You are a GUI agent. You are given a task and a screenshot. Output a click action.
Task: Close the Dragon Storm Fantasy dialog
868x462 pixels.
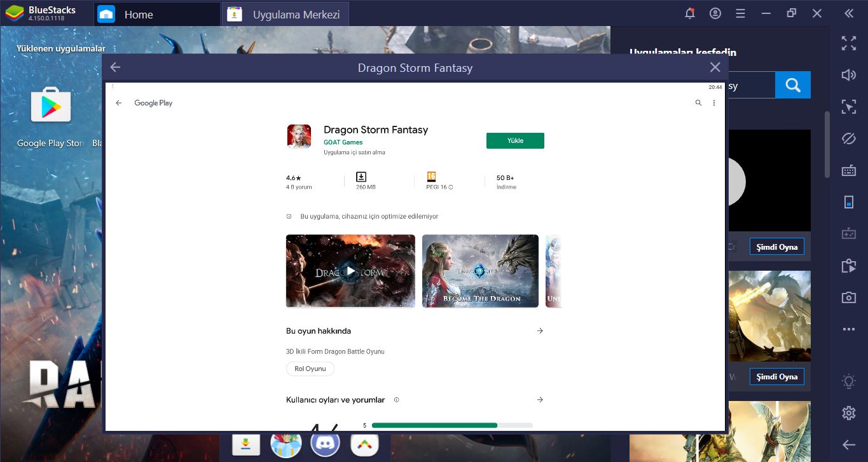tap(715, 67)
